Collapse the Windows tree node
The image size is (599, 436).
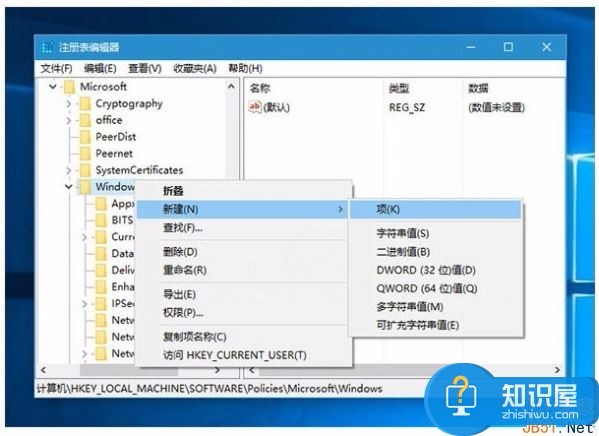pos(69,187)
